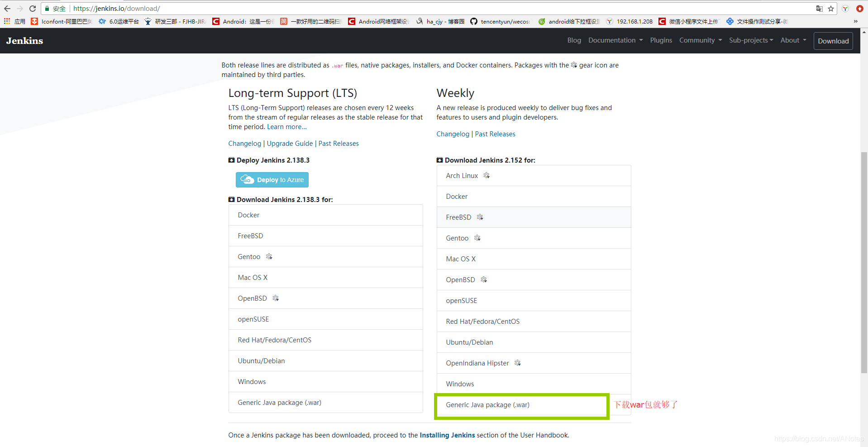
Task: Click the gear icon beside OpenIndiana Hipster
Action: coord(518,363)
